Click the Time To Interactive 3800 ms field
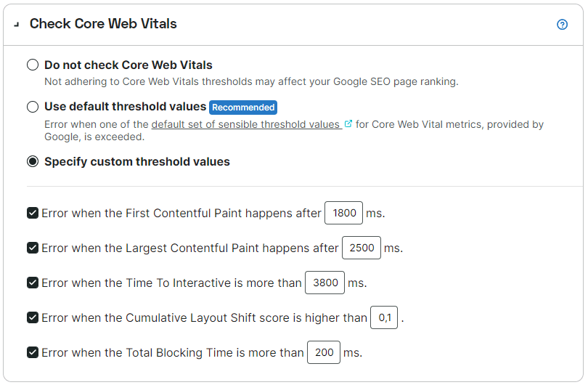The width and height of the screenshot is (588, 385). (x=324, y=283)
